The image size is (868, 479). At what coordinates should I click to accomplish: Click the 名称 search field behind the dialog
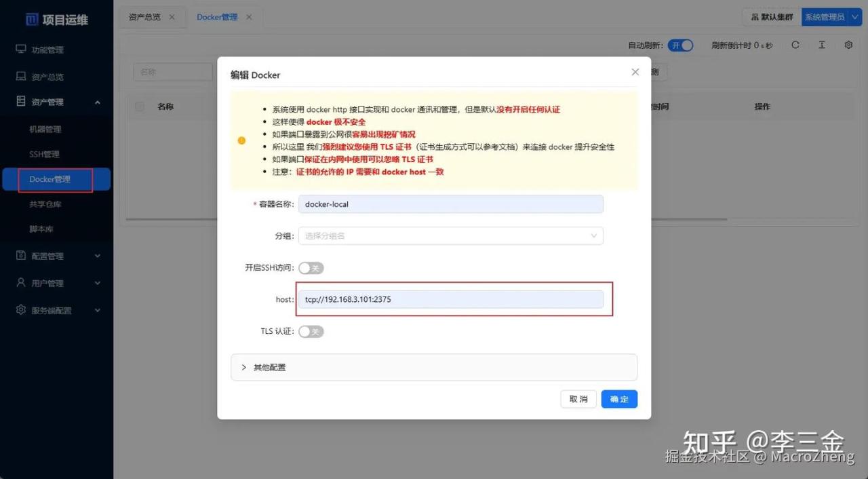[173, 72]
